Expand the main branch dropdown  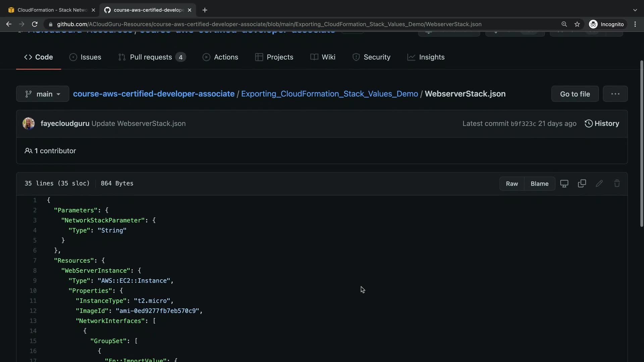tap(43, 94)
